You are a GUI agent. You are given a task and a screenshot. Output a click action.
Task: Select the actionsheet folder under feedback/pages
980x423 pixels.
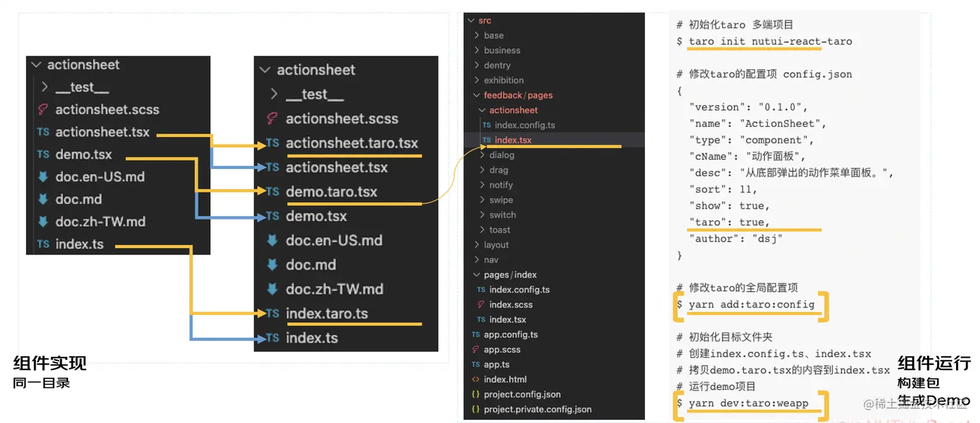coord(513,110)
